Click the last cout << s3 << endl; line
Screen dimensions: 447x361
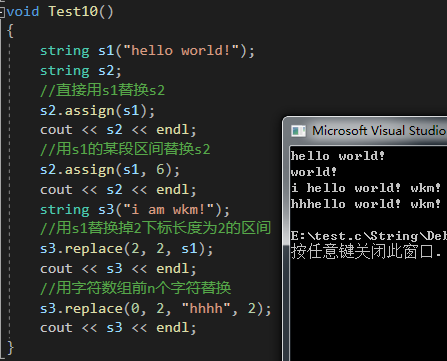[118, 328]
